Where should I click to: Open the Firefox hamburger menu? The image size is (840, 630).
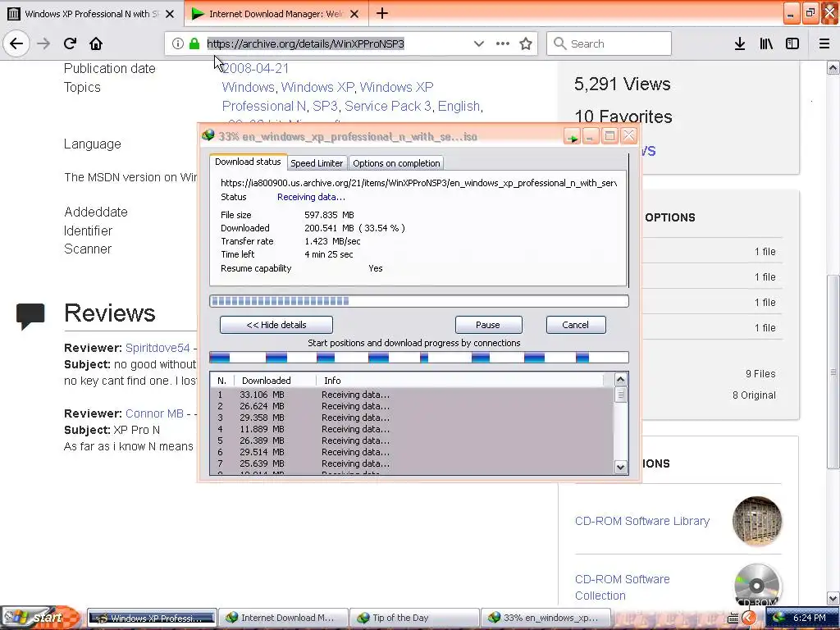tap(824, 43)
